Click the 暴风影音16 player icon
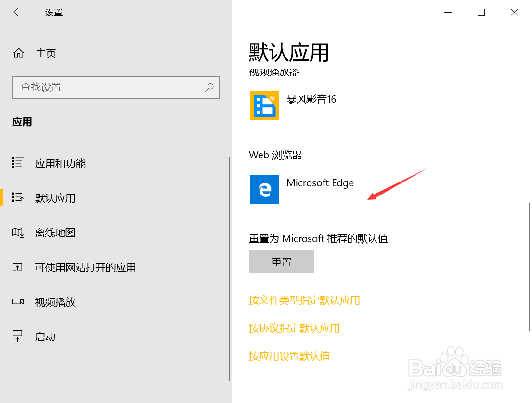532x403 pixels. click(264, 106)
